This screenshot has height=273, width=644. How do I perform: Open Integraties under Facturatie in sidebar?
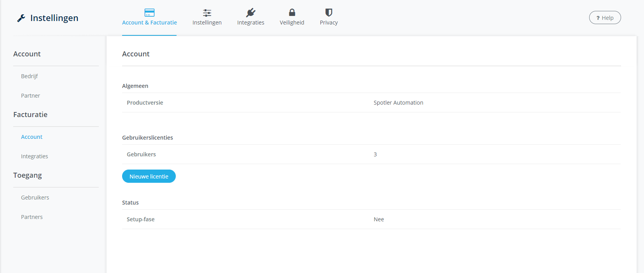coord(34,156)
